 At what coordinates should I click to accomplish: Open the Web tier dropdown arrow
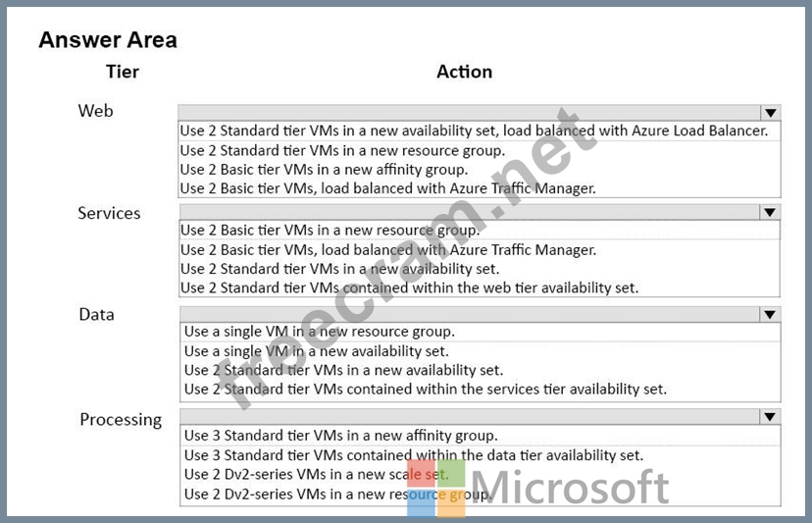click(770, 113)
